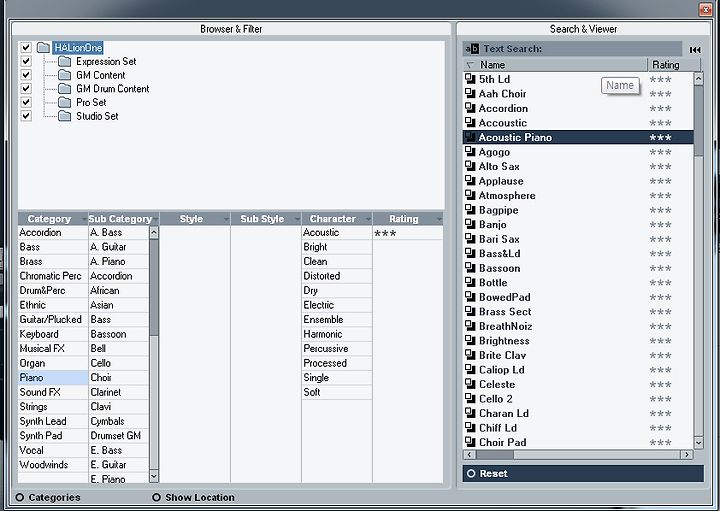Viewport: 720px width, 511px height.
Task: Click the Expression Set folder icon
Action: click(65, 61)
